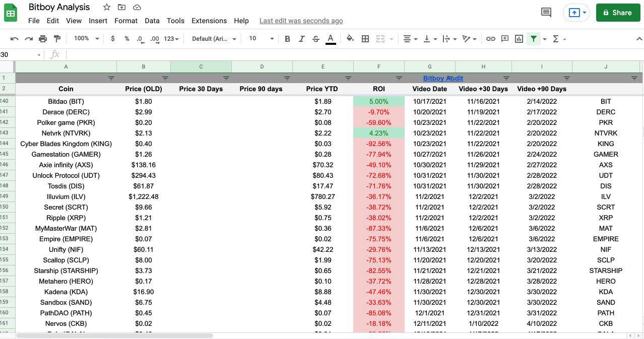The image size is (644, 339).
Task: Open the name box dropdown arrow
Action: pyautogui.click(x=39, y=55)
